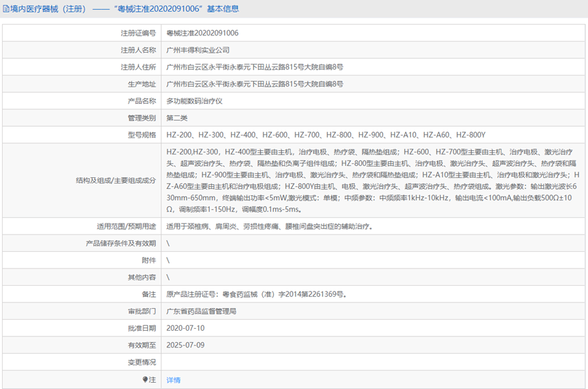Viewport: 588px width, 389px height.
Task: Click registrant name 广州丰得利实业公司
Action: [198, 50]
